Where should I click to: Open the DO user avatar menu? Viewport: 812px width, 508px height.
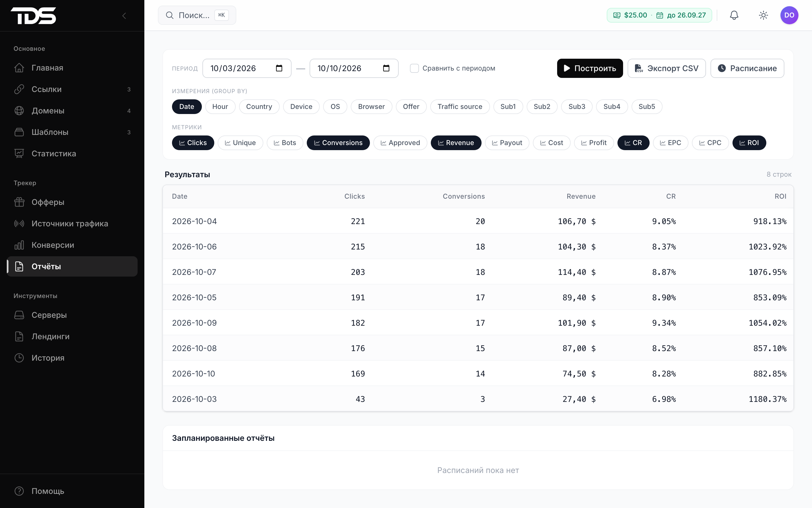789,15
